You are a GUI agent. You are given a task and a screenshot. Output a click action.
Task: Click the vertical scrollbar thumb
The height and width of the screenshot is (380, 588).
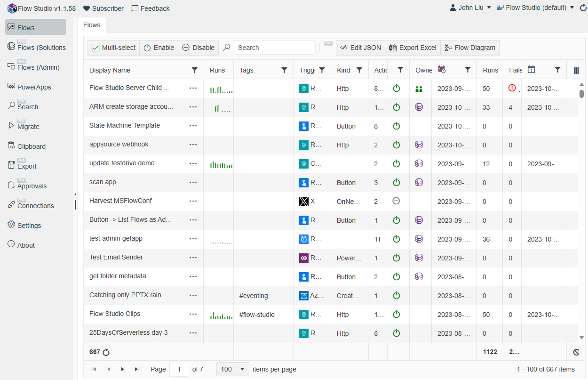(581, 93)
